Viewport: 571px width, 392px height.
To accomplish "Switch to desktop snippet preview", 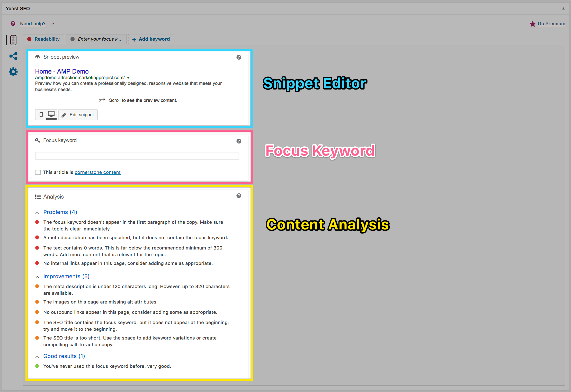I will [51, 114].
